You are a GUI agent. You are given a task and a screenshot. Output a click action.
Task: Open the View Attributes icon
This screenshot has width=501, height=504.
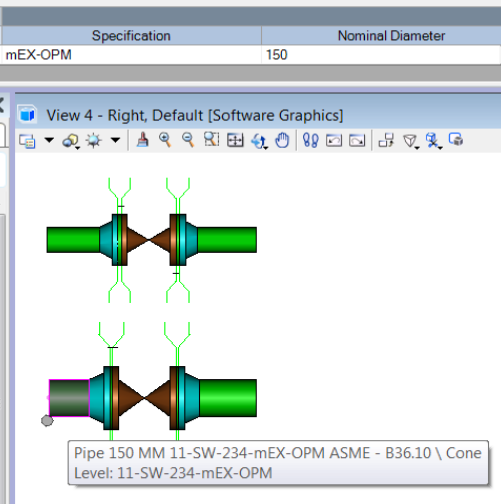27,141
